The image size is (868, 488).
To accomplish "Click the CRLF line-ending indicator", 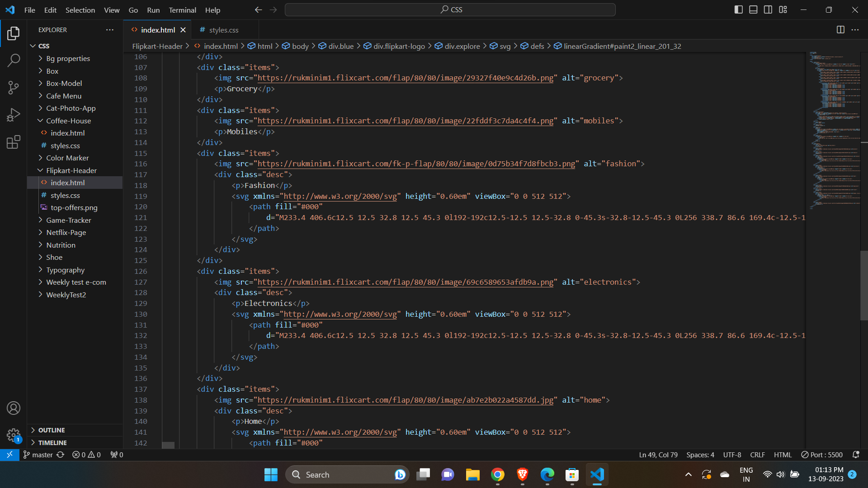I will coord(757,455).
